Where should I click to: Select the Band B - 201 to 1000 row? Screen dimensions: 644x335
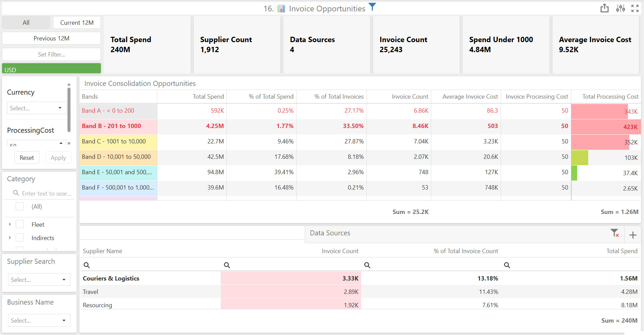360,126
